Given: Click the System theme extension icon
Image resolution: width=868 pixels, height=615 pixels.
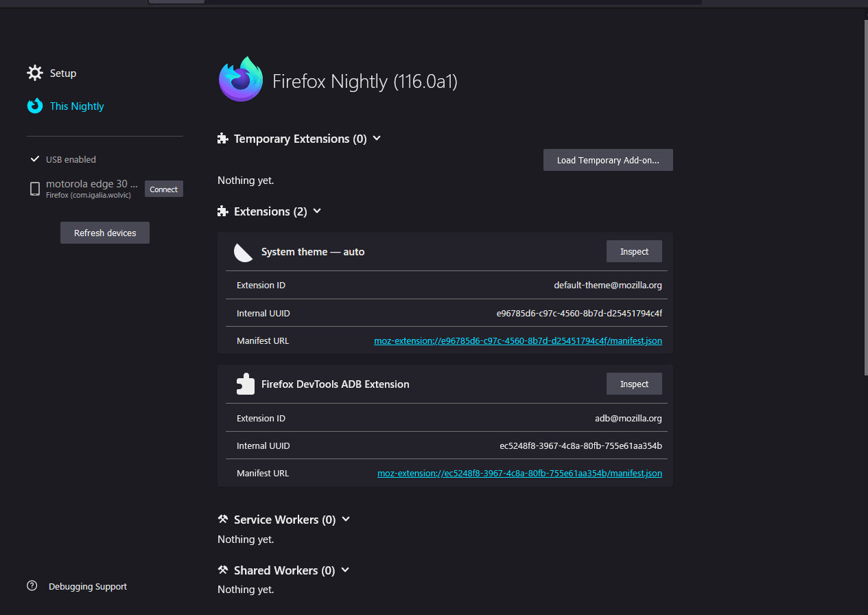Looking at the screenshot, I should (244, 253).
